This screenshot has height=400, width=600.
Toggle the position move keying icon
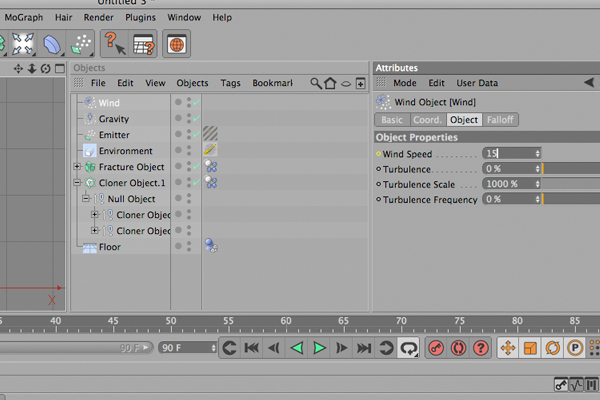[508, 348]
